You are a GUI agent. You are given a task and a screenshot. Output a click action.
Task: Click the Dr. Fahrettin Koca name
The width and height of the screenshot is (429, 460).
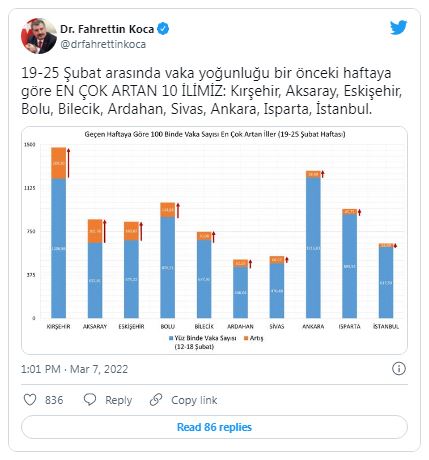point(107,29)
